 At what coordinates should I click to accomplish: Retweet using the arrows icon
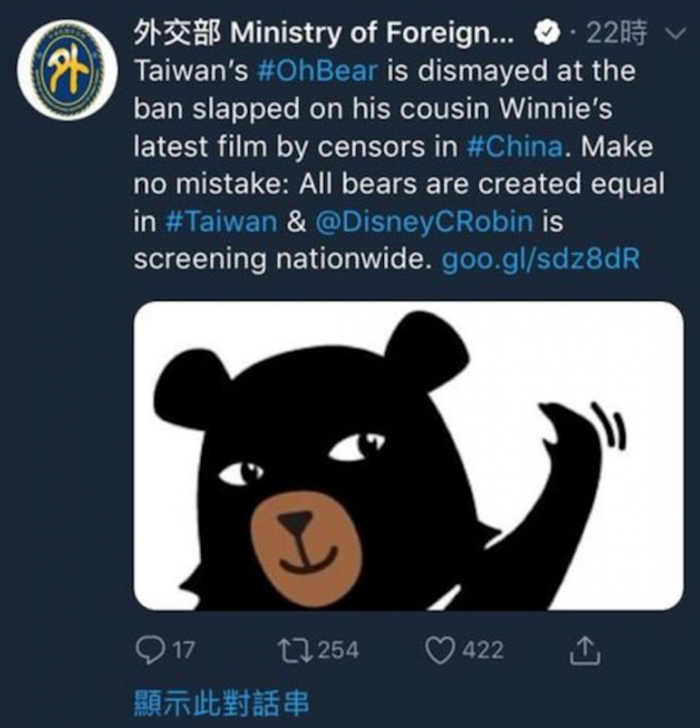click(294, 650)
